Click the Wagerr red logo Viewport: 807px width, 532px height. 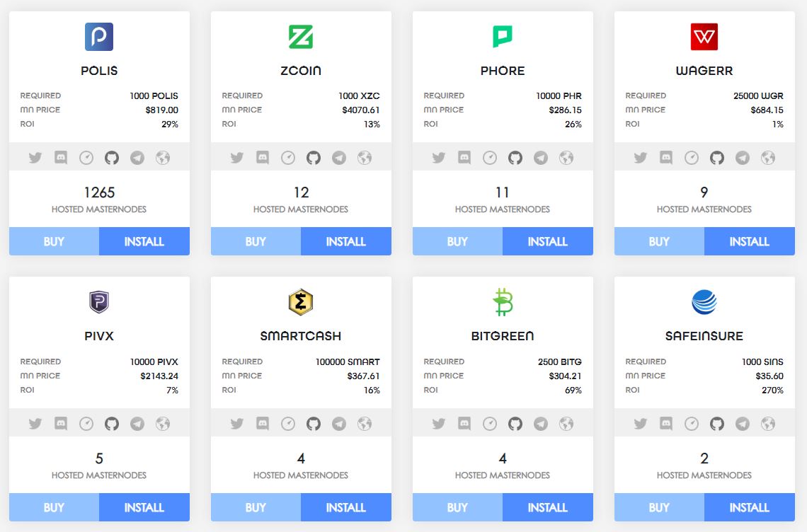(x=704, y=37)
